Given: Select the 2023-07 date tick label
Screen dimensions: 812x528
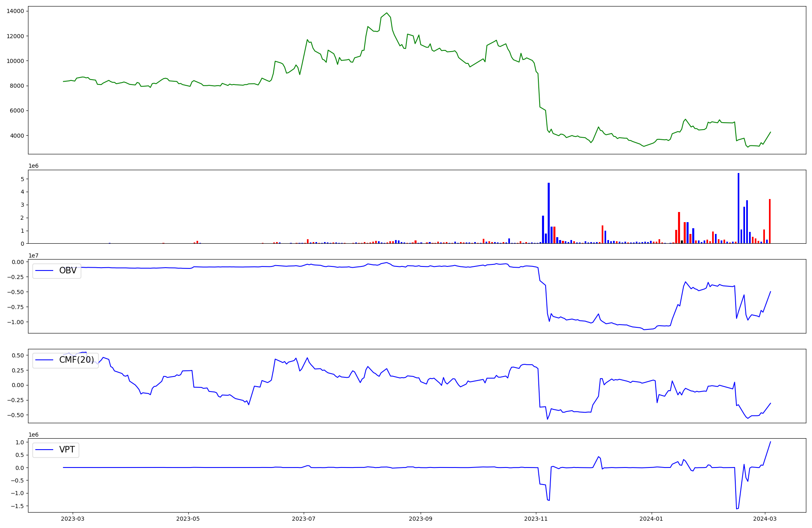Looking at the screenshot, I should coord(304,519).
